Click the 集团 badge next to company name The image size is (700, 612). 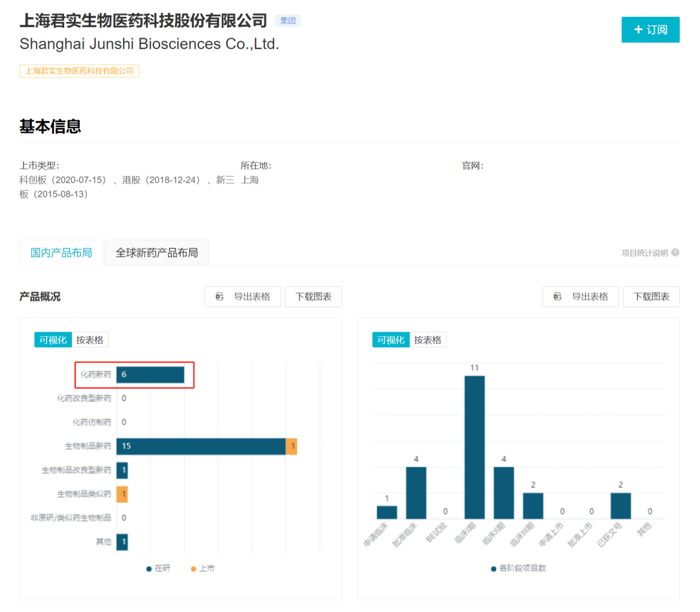coord(288,21)
